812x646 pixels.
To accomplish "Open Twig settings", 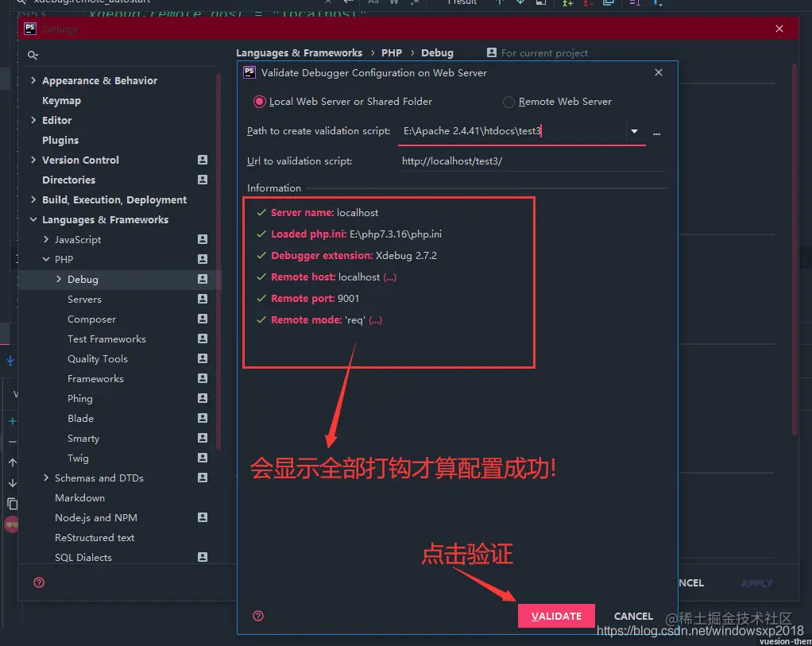I will click(78, 458).
